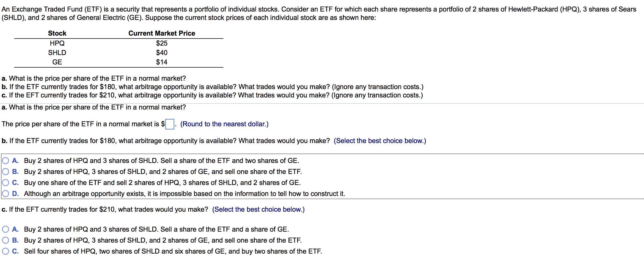This screenshot has height=262, width=644.
Task: Select the SHLD row in the table
Action: click(57, 52)
